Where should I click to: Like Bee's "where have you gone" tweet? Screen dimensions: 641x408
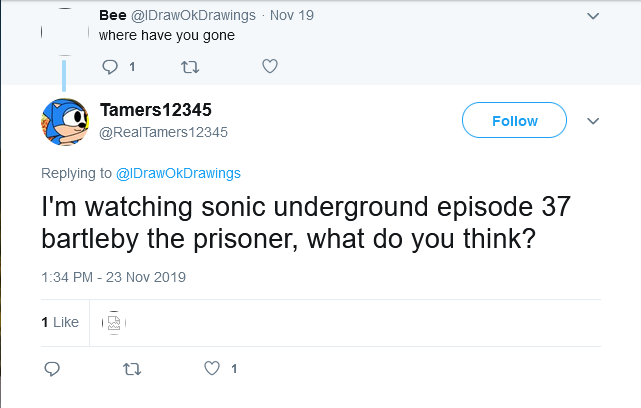click(268, 67)
